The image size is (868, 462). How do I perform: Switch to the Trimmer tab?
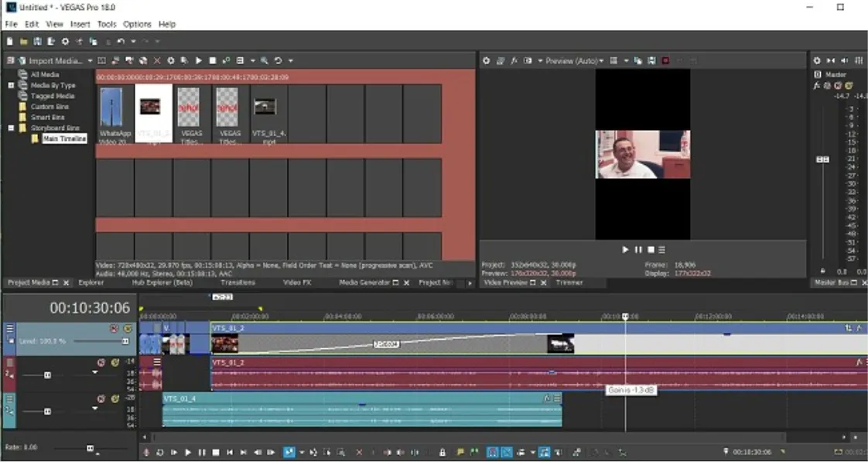coord(569,282)
